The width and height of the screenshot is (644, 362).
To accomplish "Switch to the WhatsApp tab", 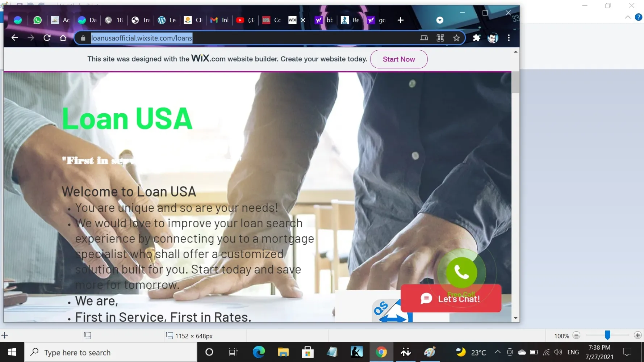I will point(37,20).
